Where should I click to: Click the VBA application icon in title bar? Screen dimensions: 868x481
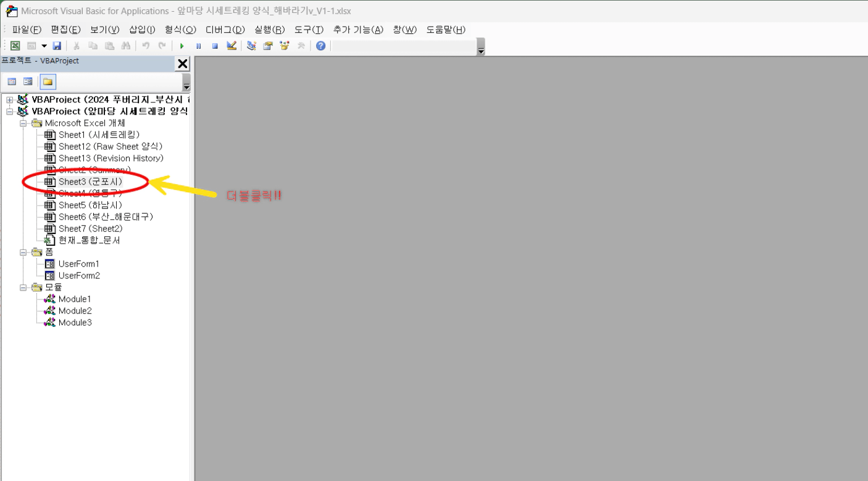10,10
